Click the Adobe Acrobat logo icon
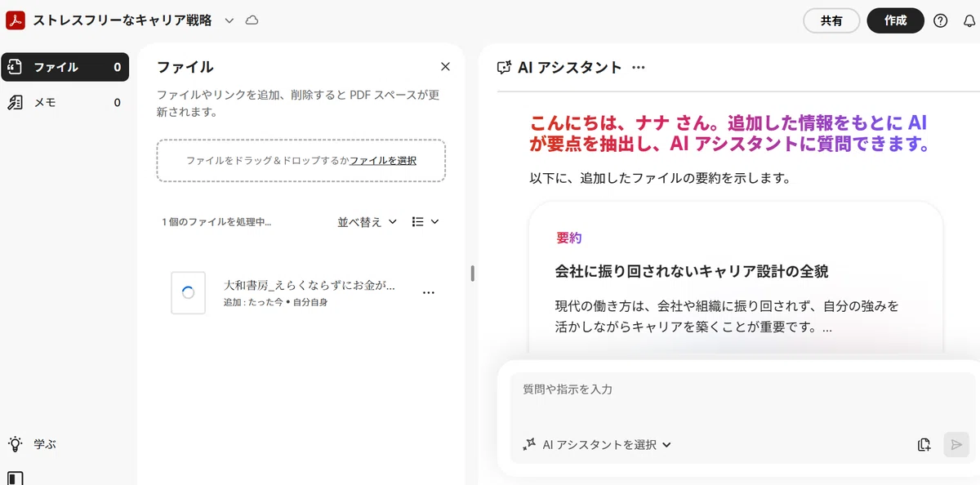The image size is (980, 485). pos(16,20)
